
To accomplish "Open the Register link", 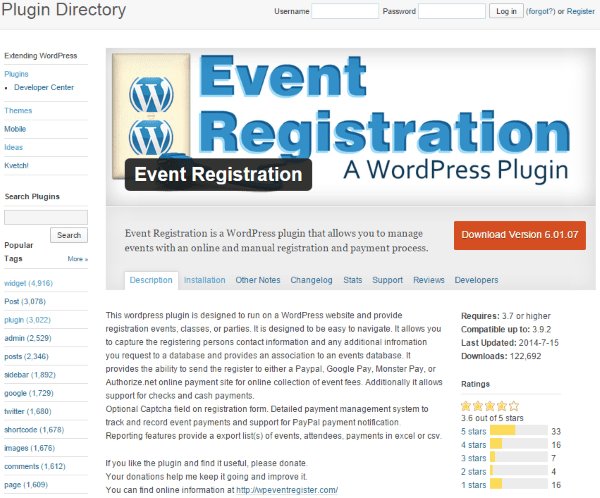I will [x=580, y=11].
